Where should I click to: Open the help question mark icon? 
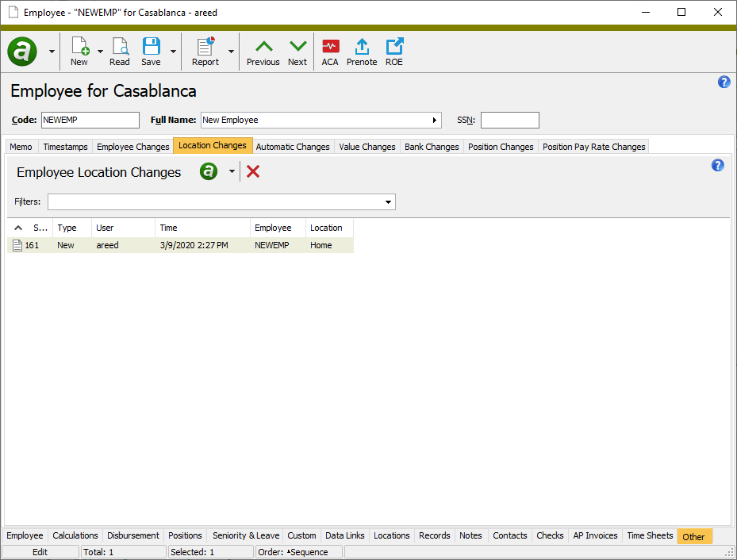[723, 82]
